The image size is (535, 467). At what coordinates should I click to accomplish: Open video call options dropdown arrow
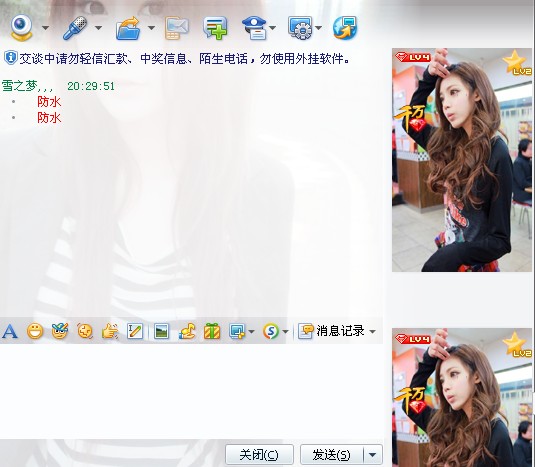(45, 28)
